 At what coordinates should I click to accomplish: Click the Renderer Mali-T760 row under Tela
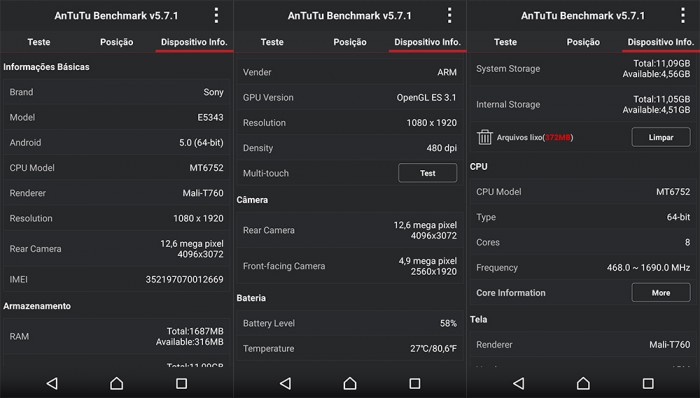click(583, 344)
